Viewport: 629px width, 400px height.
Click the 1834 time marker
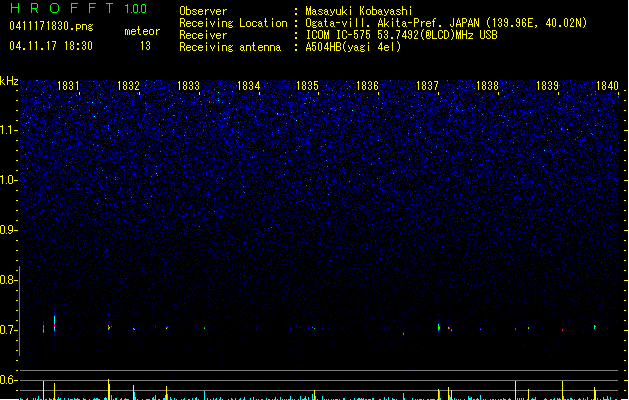tap(248, 86)
